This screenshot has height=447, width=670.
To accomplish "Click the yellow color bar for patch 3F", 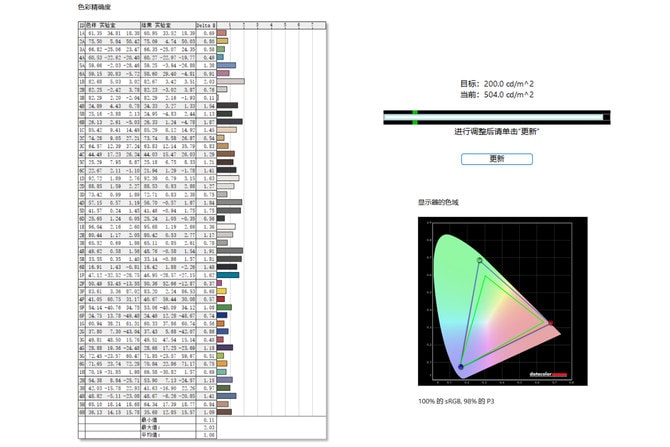I will click(x=223, y=289).
